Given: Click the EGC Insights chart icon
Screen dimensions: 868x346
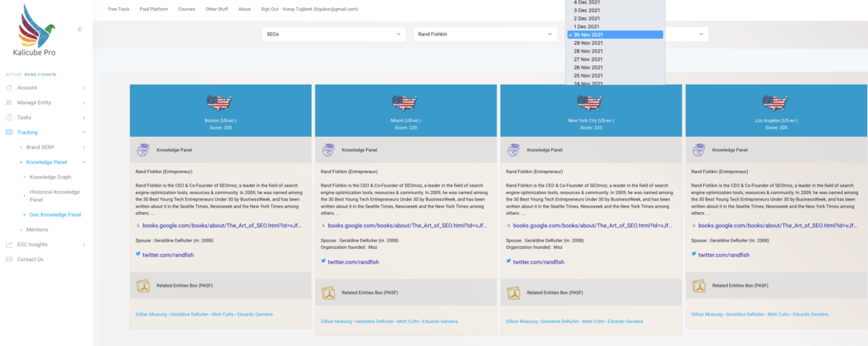Looking at the screenshot, I should [x=9, y=245].
